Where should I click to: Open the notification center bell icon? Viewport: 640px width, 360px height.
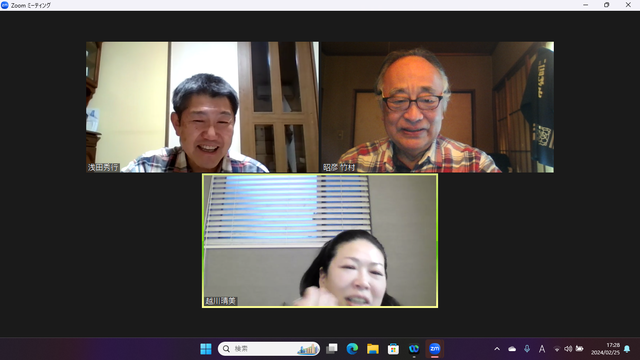[x=627, y=349]
